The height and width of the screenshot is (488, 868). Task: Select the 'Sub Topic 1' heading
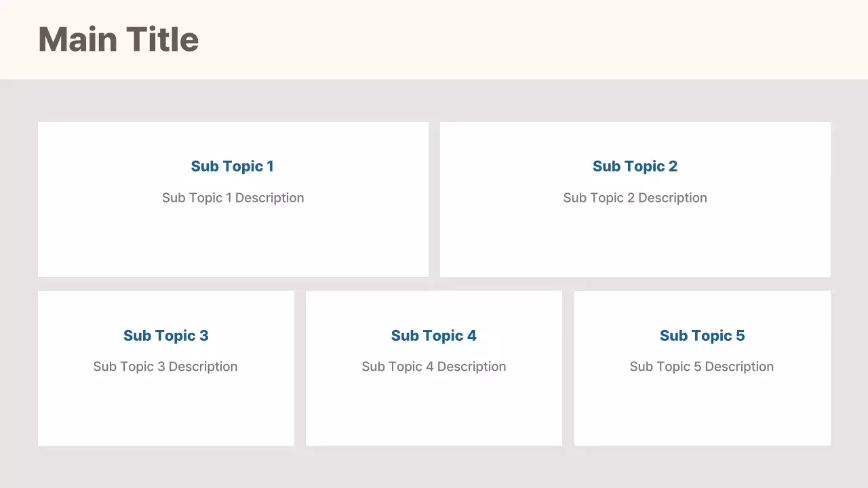(x=233, y=166)
